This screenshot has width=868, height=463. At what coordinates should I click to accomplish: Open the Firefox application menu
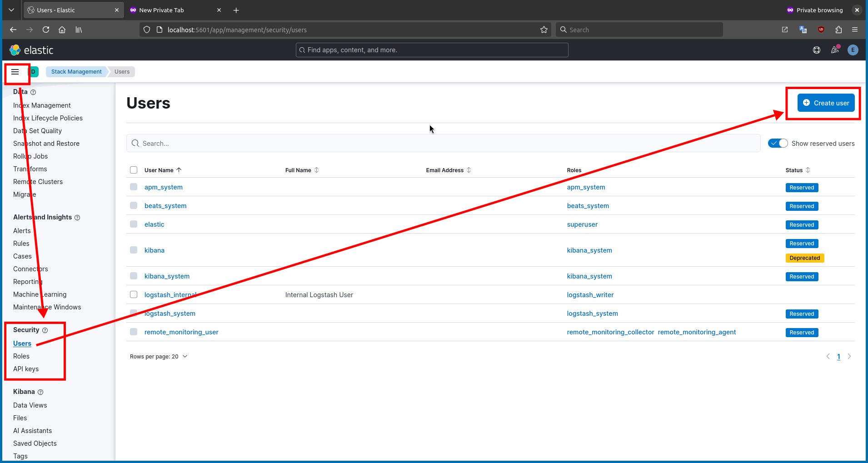point(855,30)
